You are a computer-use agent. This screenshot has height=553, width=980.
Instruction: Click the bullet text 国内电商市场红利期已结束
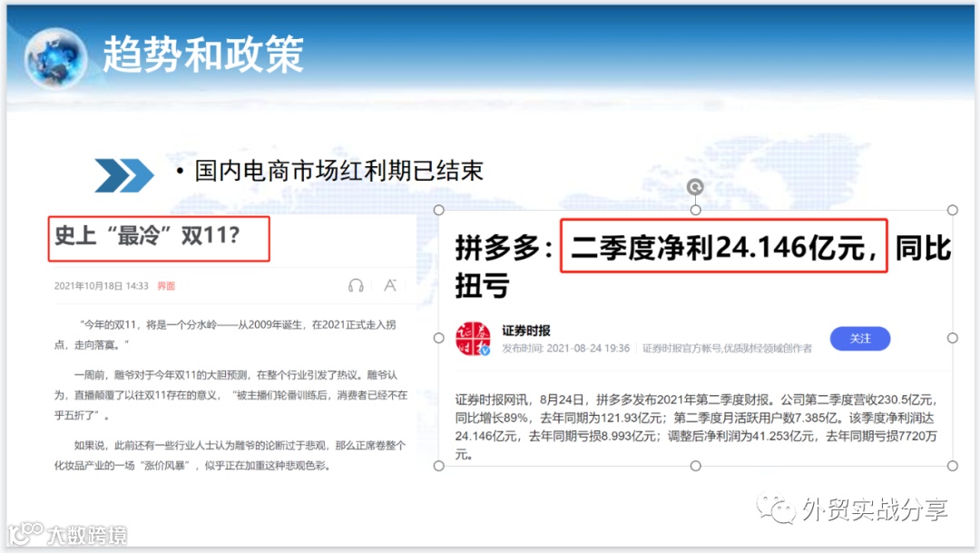tap(338, 171)
